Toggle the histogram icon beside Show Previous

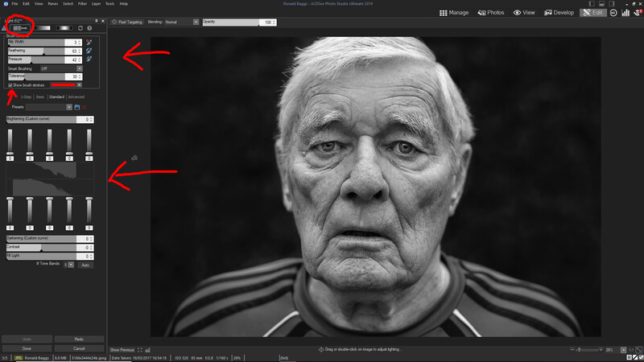click(x=148, y=350)
